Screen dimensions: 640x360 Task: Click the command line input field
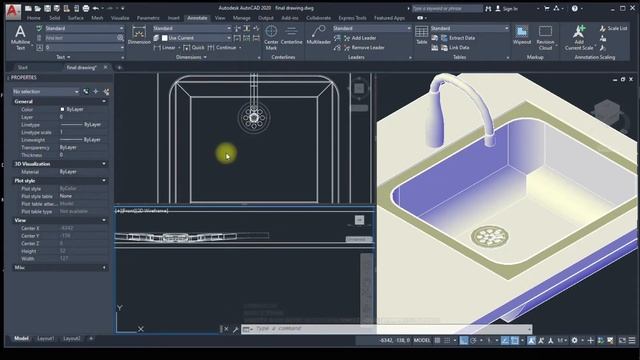388,329
